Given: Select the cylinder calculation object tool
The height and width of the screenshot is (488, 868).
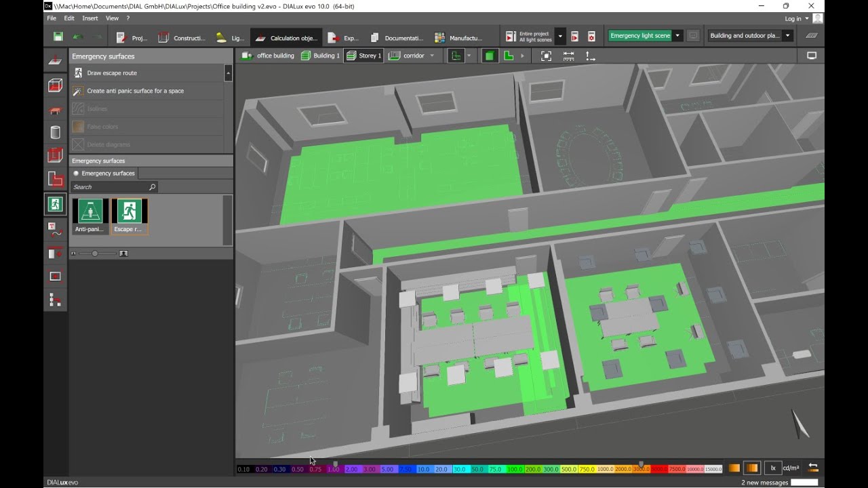Looking at the screenshot, I should pyautogui.click(x=55, y=132).
